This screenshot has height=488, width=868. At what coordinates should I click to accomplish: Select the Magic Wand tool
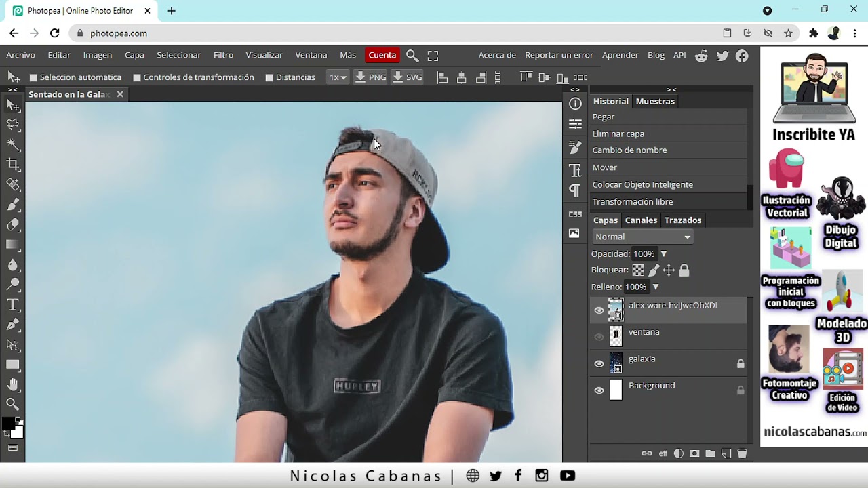pyautogui.click(x=13, y=144)
